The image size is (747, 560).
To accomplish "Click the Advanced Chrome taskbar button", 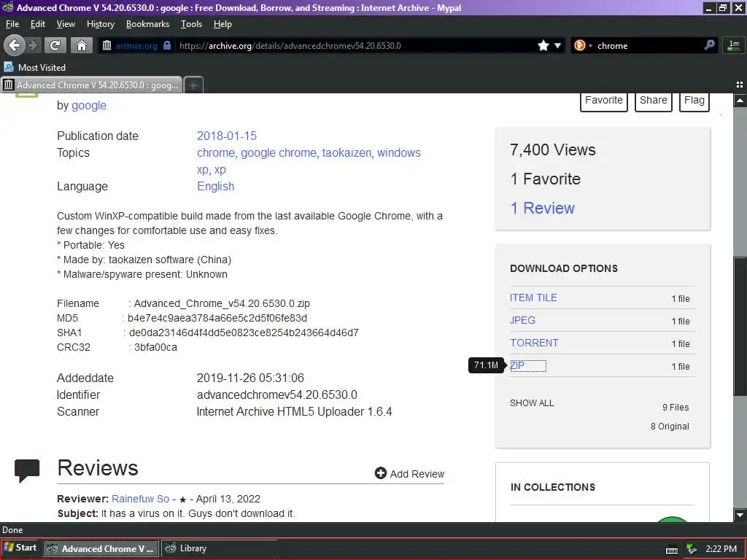I will pos(101,548).
